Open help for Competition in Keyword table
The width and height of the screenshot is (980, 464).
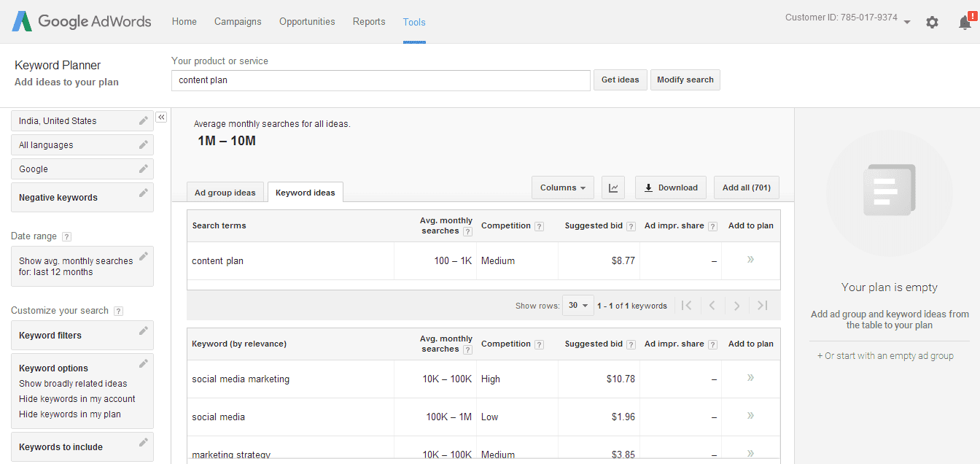tap(539, 344)
